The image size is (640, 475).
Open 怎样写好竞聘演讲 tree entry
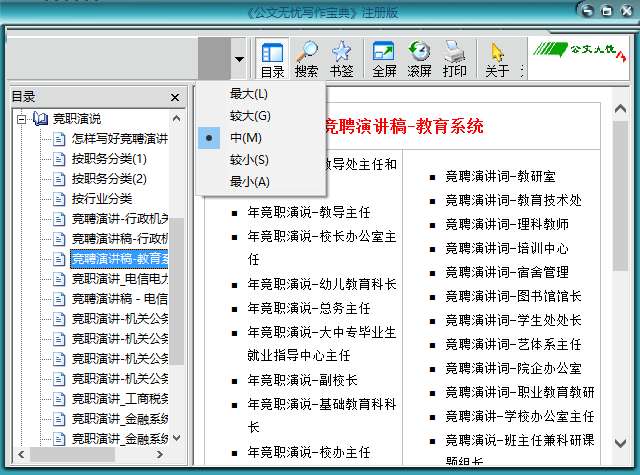[x=120, y=139]
